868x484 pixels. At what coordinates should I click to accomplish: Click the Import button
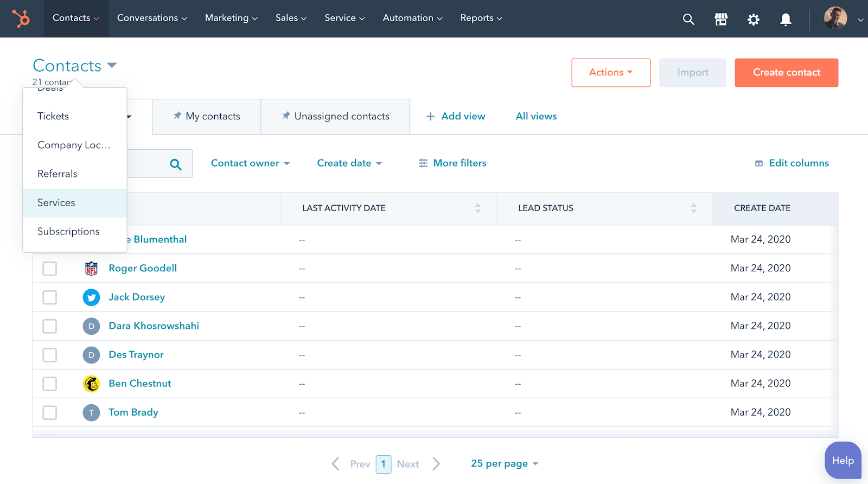pos(693,73)
